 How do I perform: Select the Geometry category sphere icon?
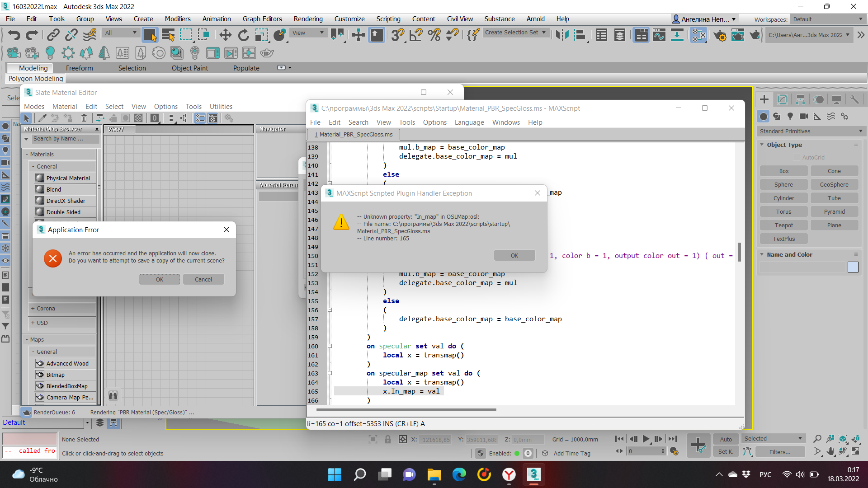pyautogui.click(x=763, y=117)
